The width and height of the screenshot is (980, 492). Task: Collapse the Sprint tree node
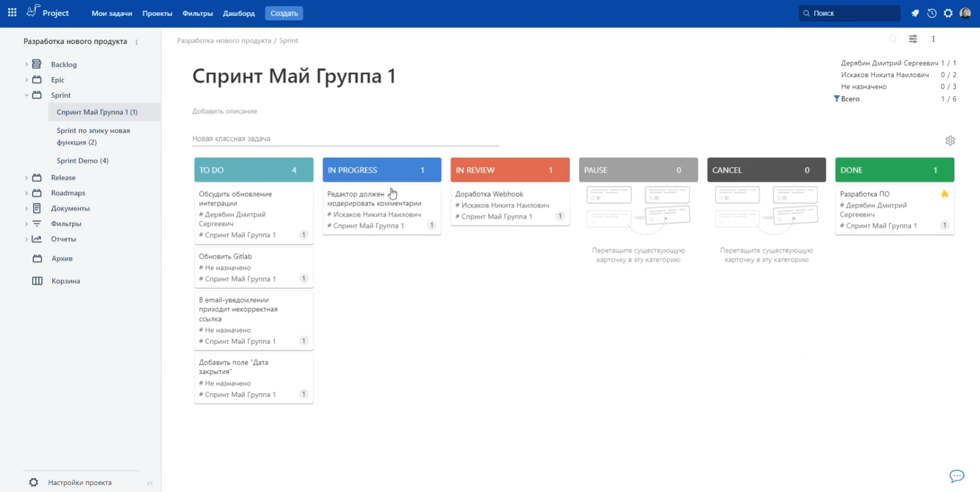pos(26,95)
